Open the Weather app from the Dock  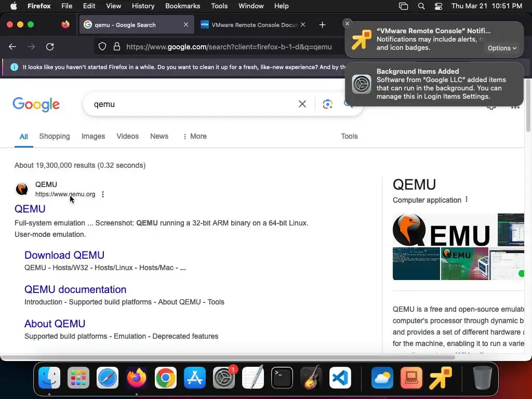coord(382,378)
